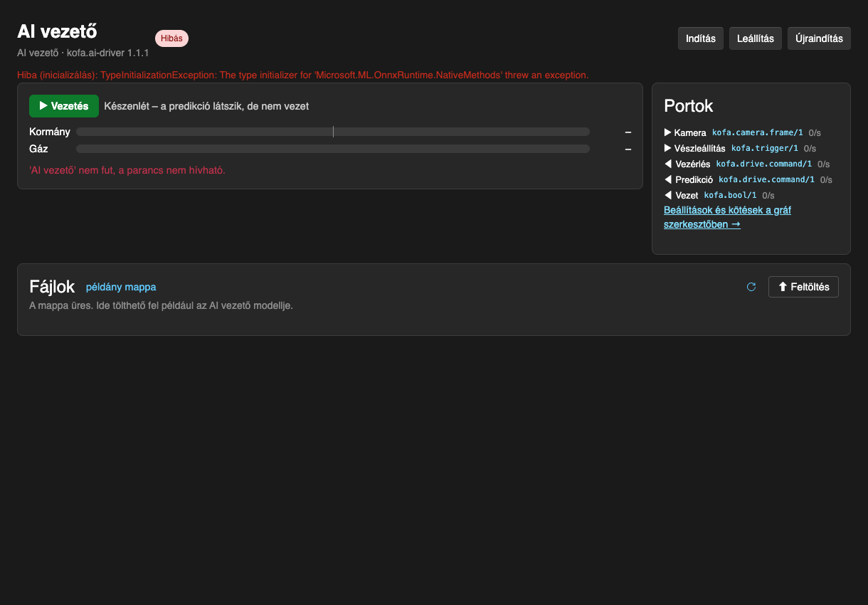Click the kofa.bool/1 type label

click(730, 195)
